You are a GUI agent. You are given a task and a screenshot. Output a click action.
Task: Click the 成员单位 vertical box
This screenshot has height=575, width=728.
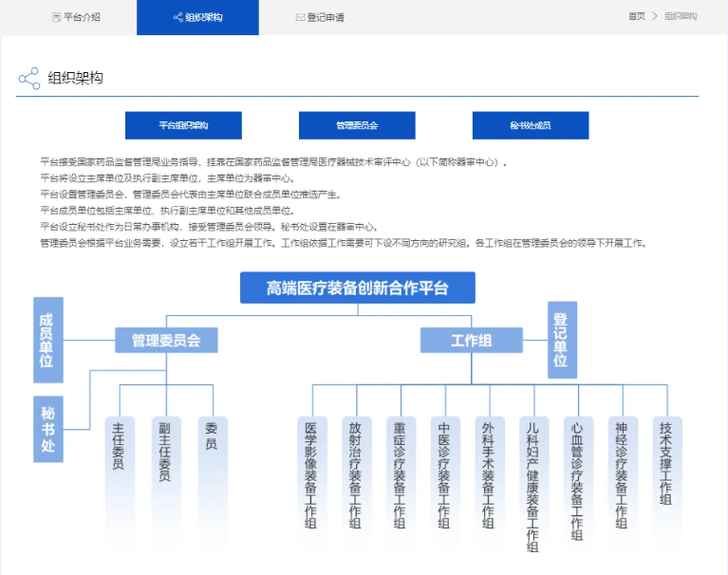pos(48,341)
